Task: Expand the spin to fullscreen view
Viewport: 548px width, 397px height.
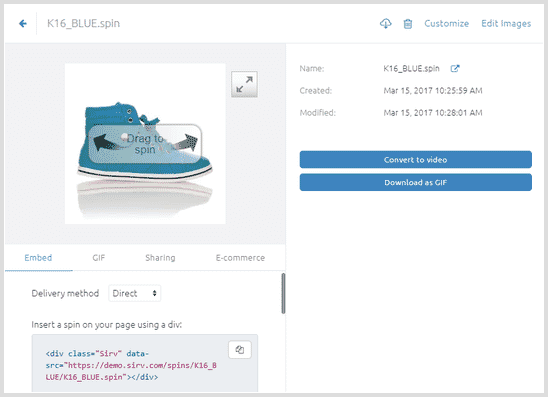Action: (x=244, y=84)
